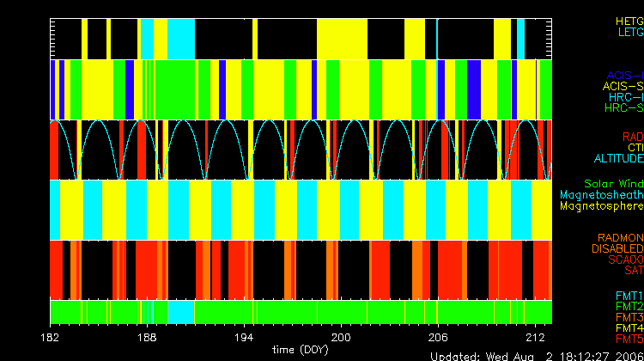Image resolution: width=644 pixels, height=361 pixels.
Task: Click the 182 tick on time axis
Action: tap(51, 339)
